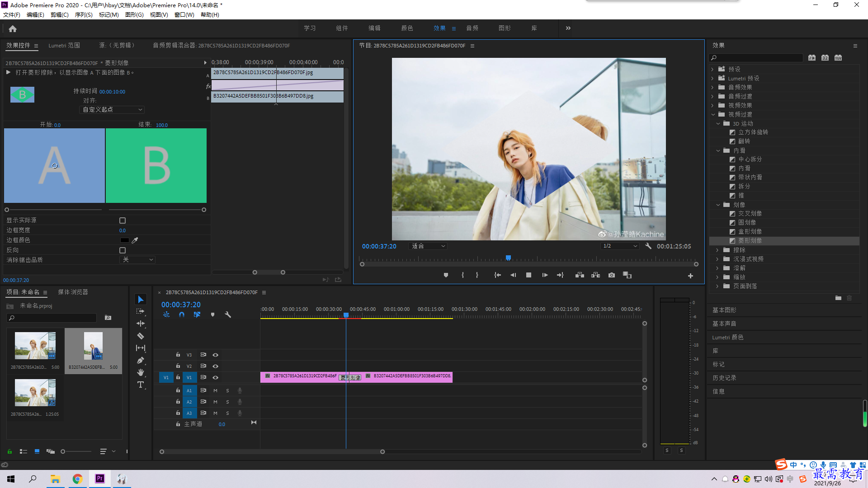Open the File menu
Image resolution: width=868 pixels, height=488 pixels.
point(12,15)
